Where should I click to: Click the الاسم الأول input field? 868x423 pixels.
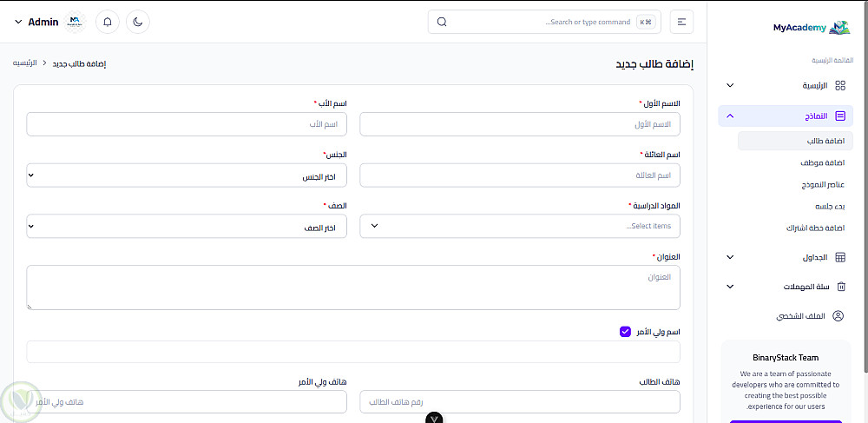click(520, 124)
